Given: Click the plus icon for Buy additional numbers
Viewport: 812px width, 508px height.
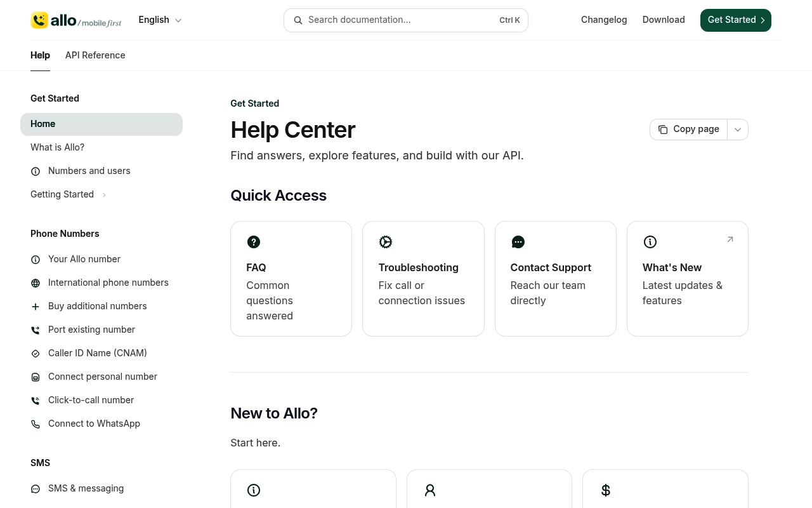Looking at the screenshot, I should [x=36, y=307].
